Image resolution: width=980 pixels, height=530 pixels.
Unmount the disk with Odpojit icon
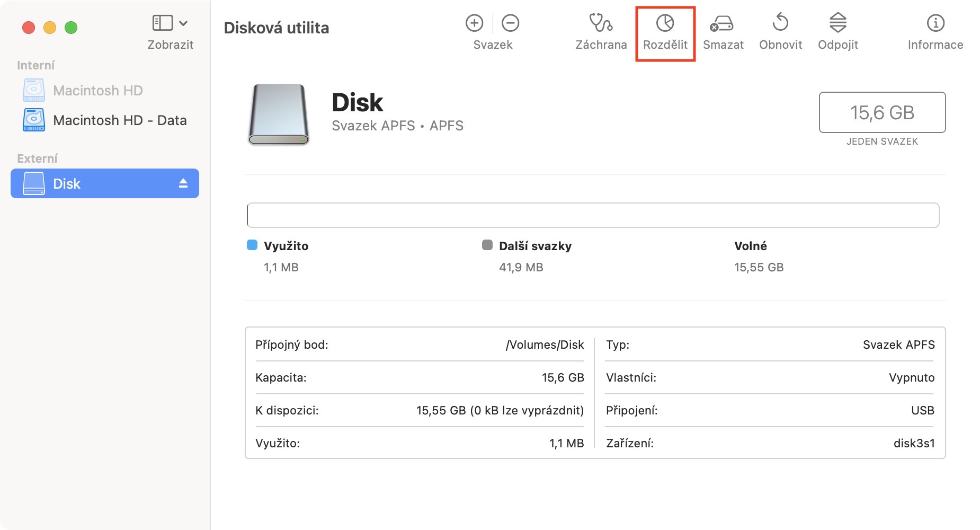click(838, 23)
